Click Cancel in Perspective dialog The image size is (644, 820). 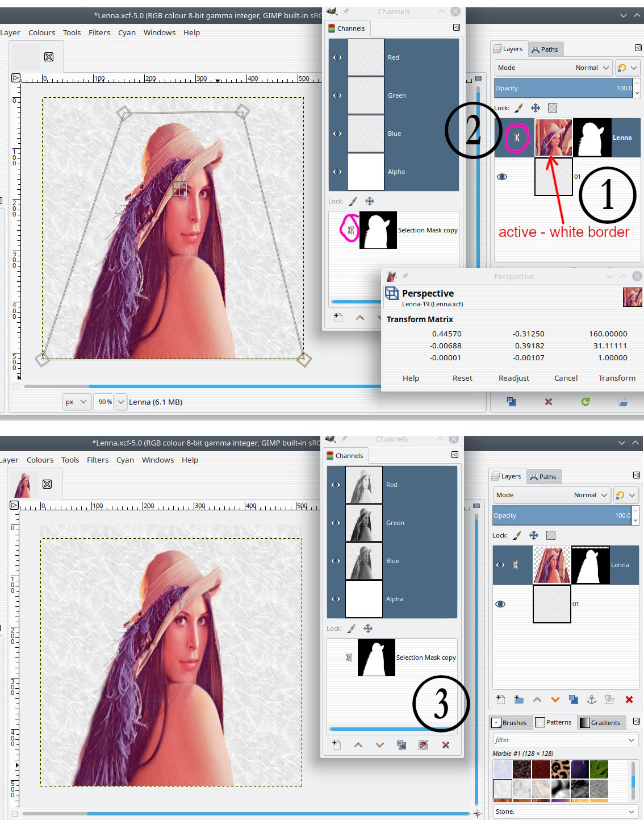[566, 378]
